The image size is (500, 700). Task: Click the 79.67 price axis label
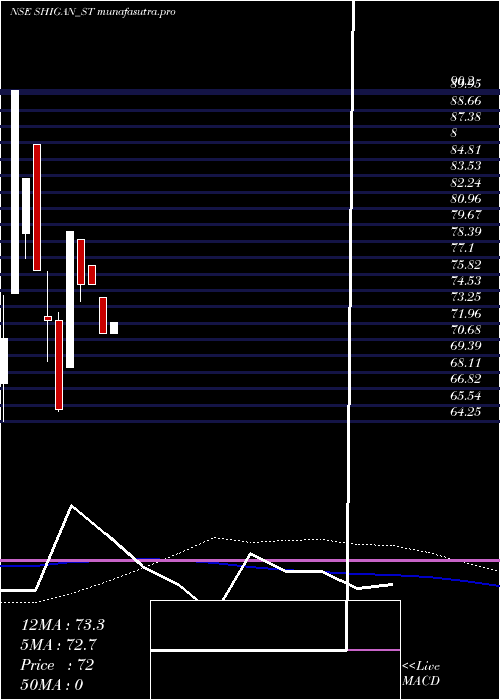pos(466,215)
